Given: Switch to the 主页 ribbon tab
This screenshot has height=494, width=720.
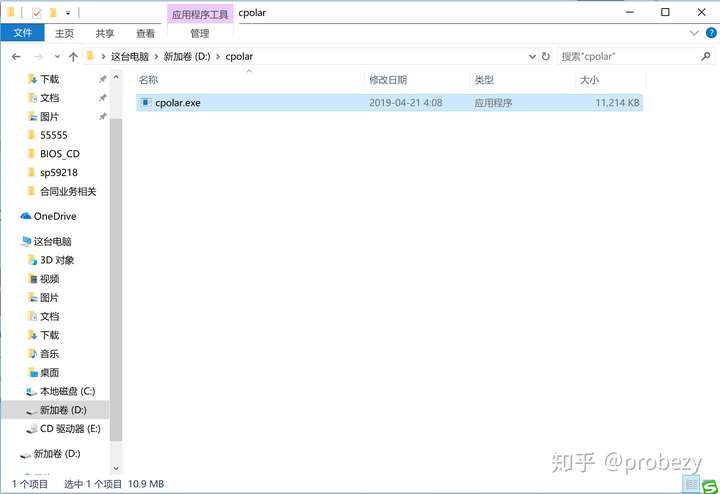Looking at the screenshot, I should click(x=64, y=34).
